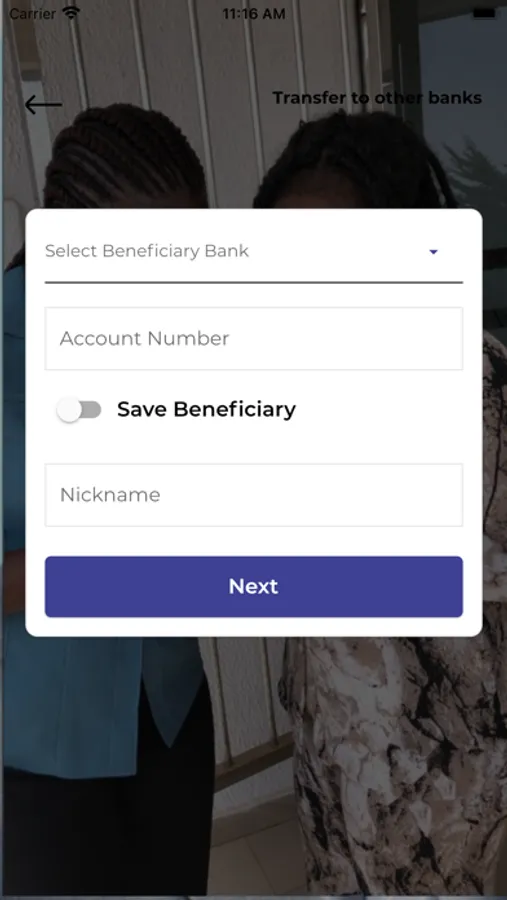Tap the Select Beneficiary Bank placeholder text

point(146,251)
